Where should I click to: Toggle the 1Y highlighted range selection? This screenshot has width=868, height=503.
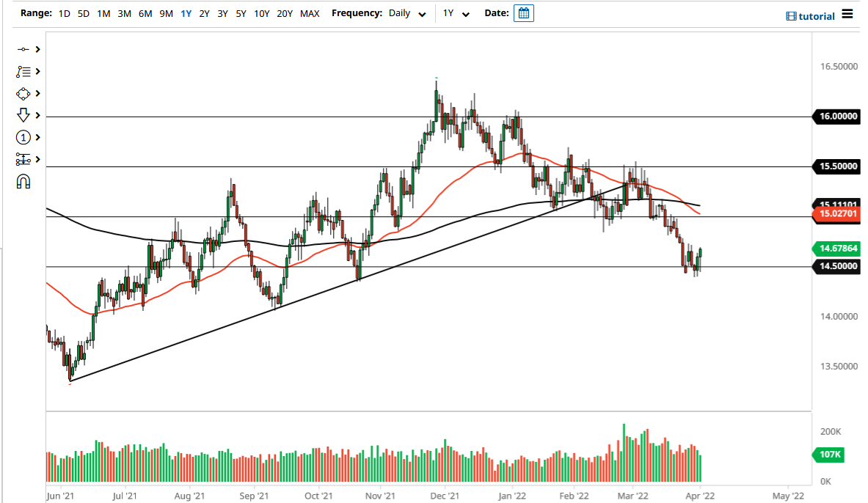(184, 13)
